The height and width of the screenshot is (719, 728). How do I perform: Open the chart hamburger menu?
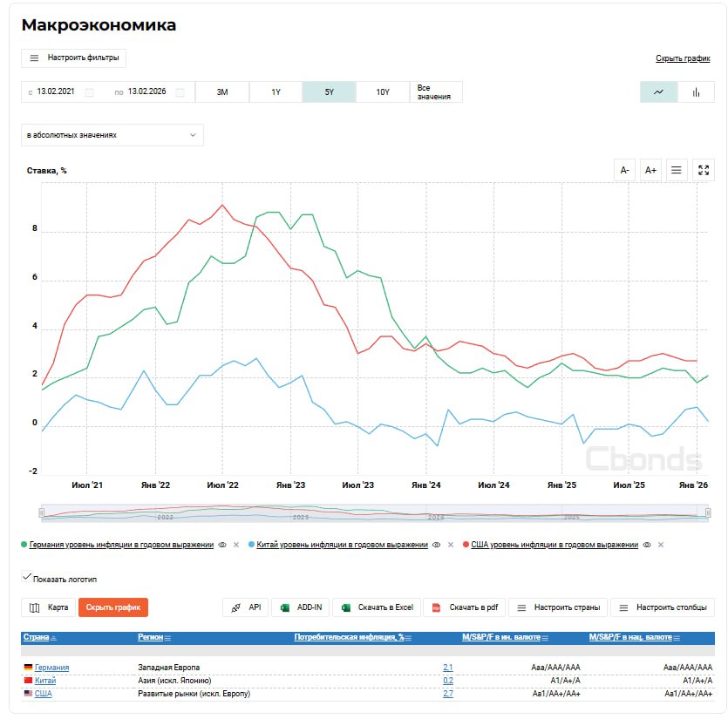pos(677,171)
